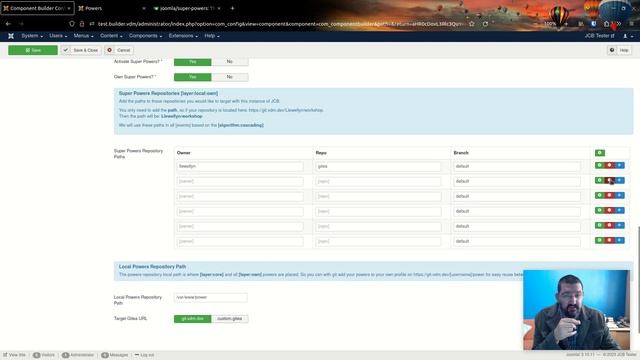Open Messages from the footer status bar
The width and height of the screenshot is (640, 360).
pyautogui.click(x=115, y=355)
